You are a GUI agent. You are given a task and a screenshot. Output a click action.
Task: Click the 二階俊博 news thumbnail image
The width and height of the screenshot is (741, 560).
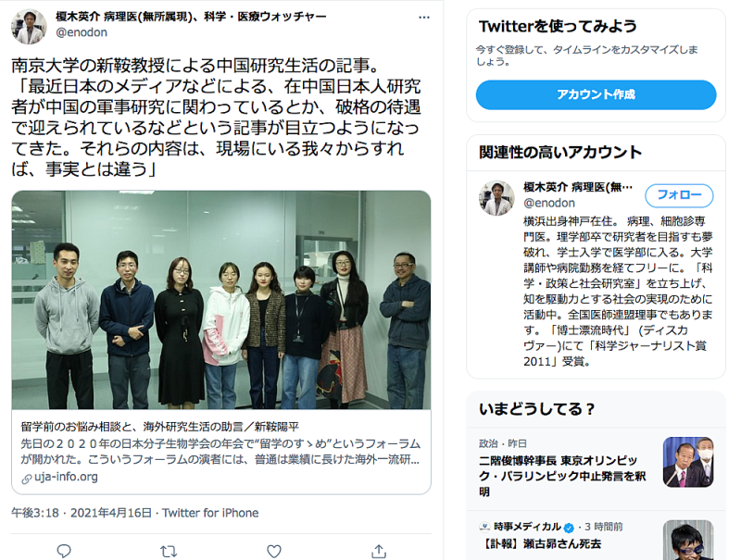click(688, 462)
